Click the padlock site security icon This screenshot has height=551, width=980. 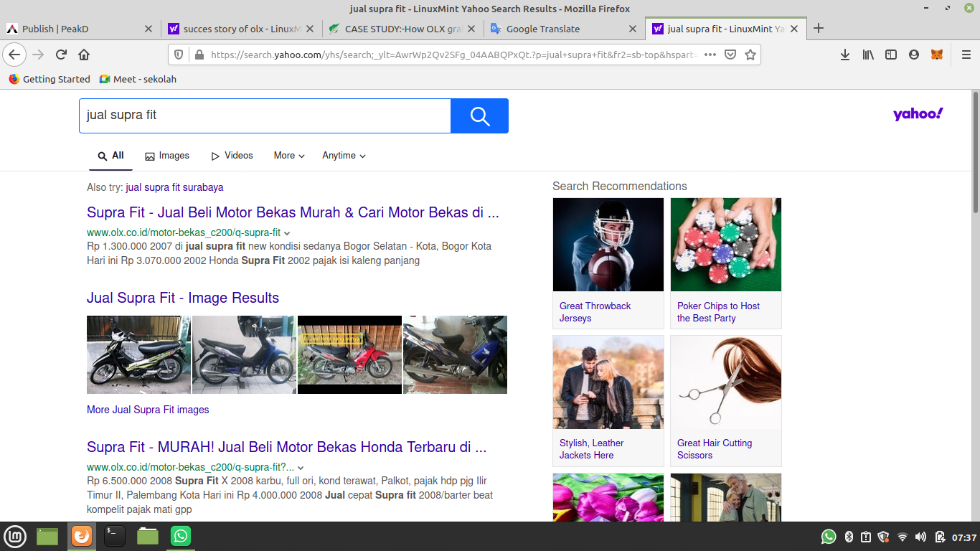pos(198,55)
